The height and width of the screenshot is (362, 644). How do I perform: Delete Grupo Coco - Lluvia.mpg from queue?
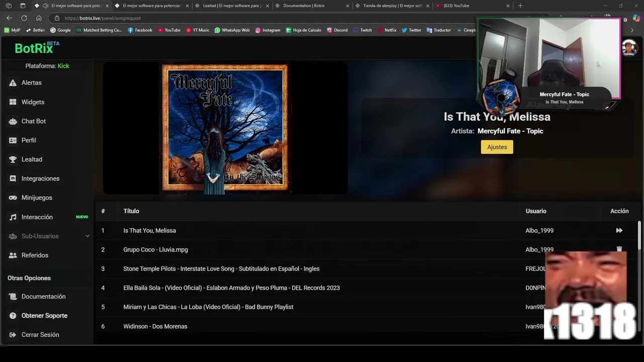619,249
